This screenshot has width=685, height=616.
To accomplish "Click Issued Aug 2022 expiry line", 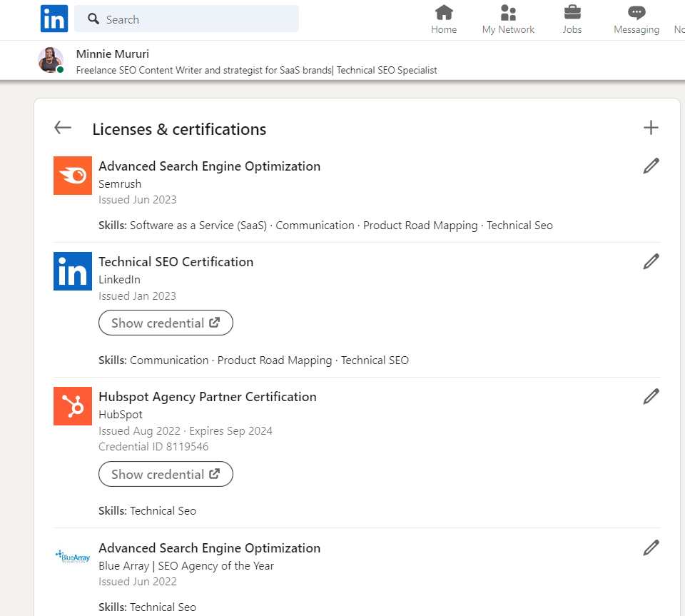I will pyautogui.click(x=186, y=430).
